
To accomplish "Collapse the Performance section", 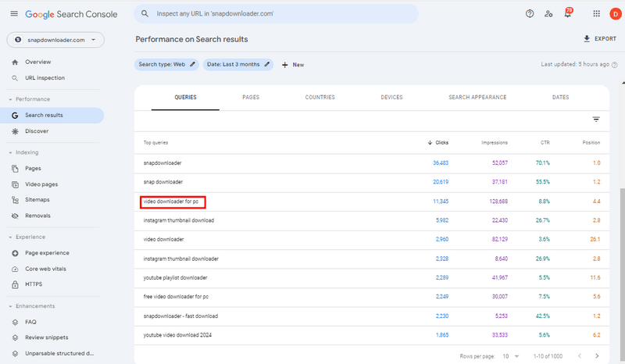I will [10, 99].
